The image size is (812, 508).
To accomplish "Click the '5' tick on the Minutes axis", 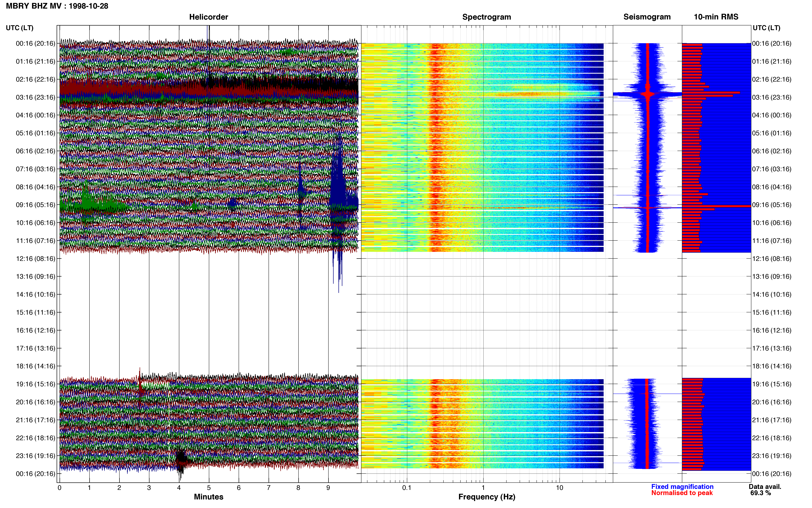I will tap(209, 488).
